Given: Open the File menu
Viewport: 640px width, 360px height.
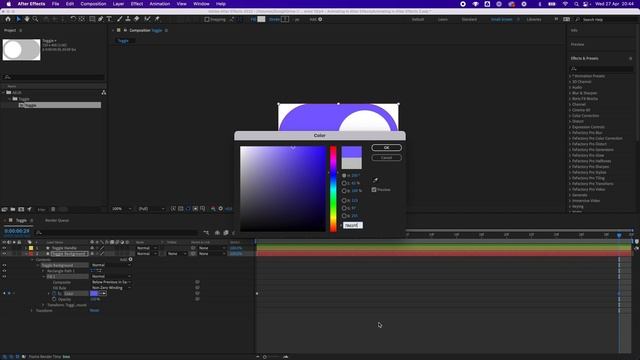Looking at the screenshot, I should point(55,4).
